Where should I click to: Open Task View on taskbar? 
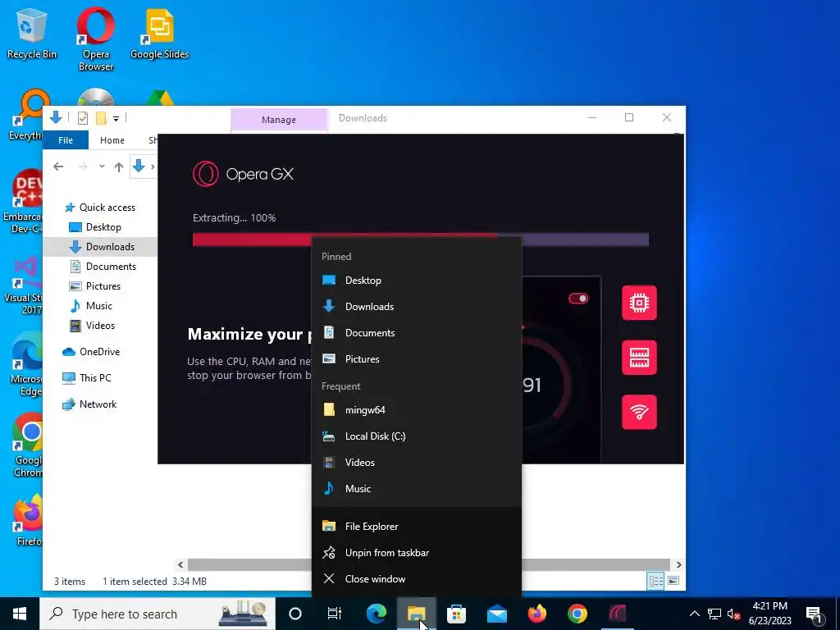coord(335,614)
